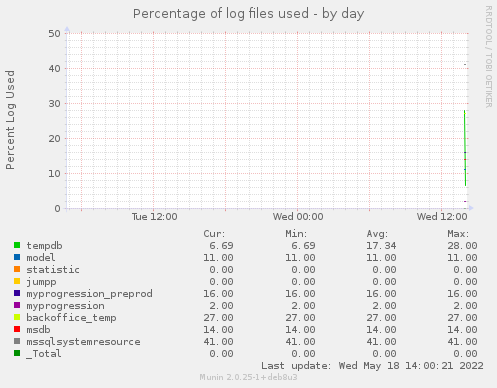The width and height of the screenshot is (497, 388).
Task: Click the y-axis value 30
Action: click(x=54, y=104)
